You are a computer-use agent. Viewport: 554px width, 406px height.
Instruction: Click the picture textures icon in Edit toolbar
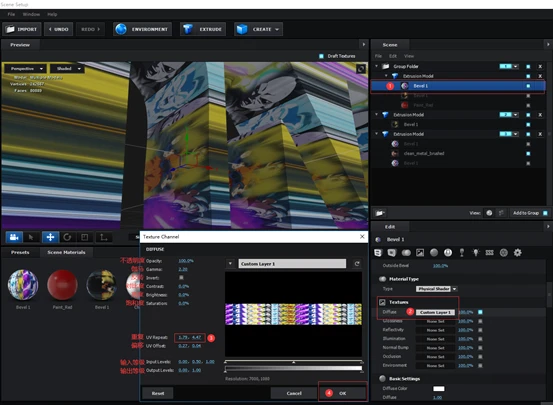420,252
